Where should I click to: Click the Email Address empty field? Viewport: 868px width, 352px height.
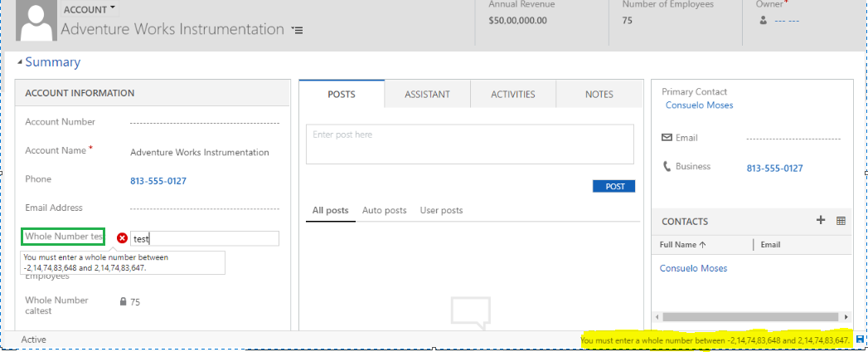[205, 208]
